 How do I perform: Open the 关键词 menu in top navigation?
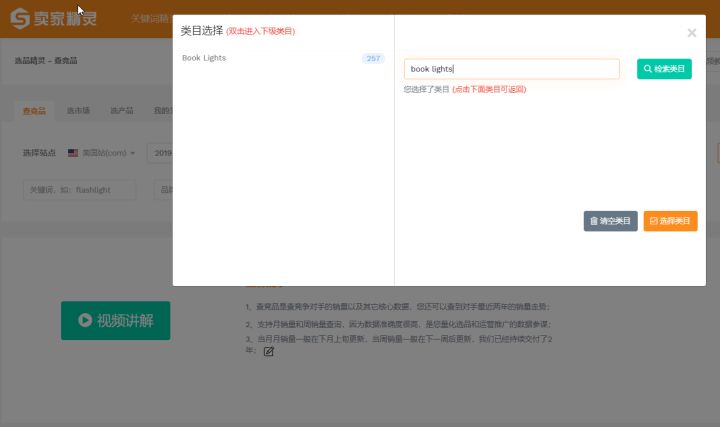pos(149,19)
